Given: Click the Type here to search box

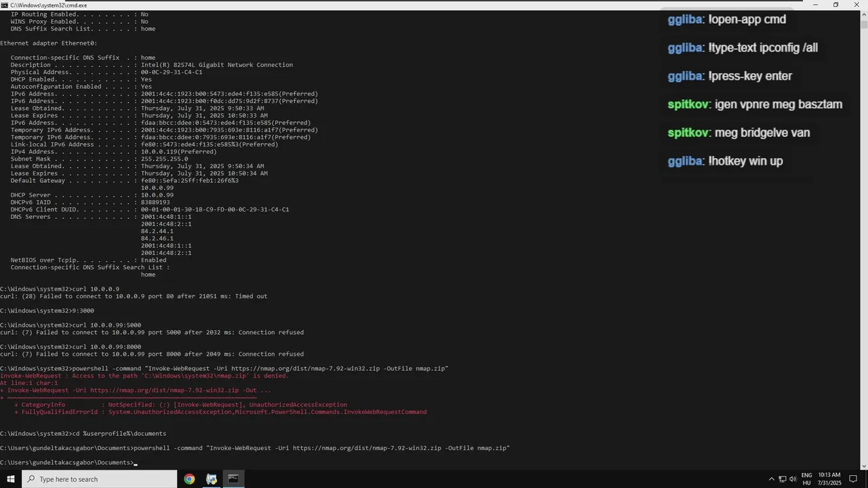Looking at the screenshot, I should (100, 479).
